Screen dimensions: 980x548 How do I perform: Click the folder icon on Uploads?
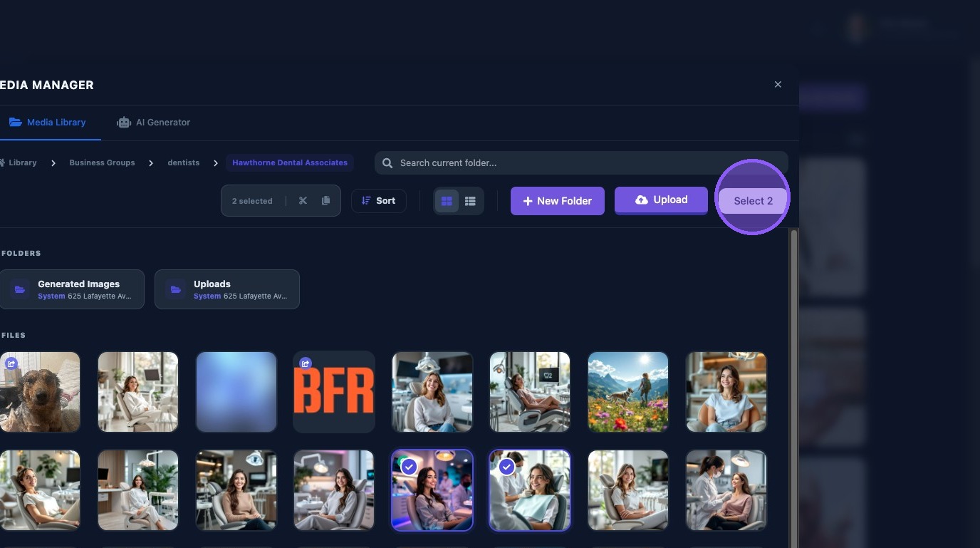coord(175,289)
